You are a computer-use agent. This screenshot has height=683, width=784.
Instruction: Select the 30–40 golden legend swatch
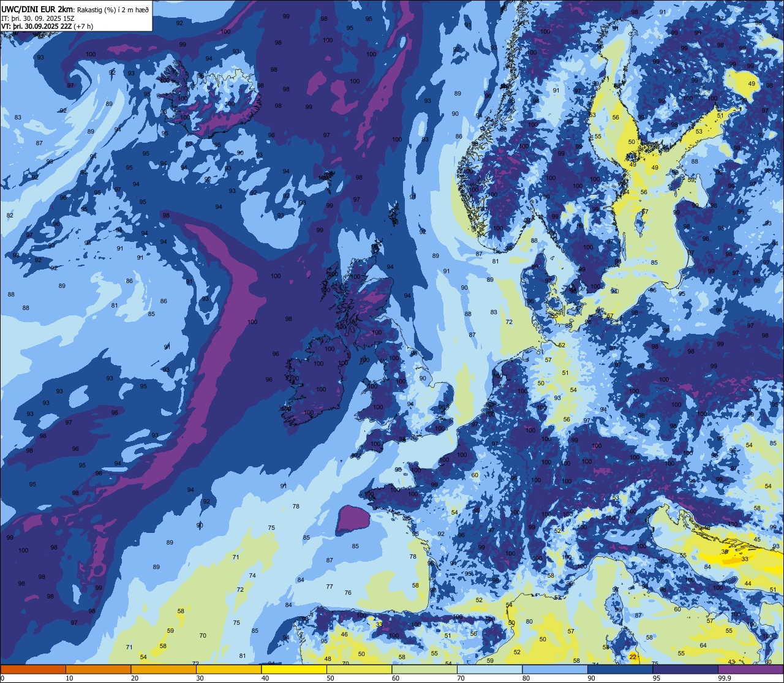pyautogui.click(x=228, y=669)
